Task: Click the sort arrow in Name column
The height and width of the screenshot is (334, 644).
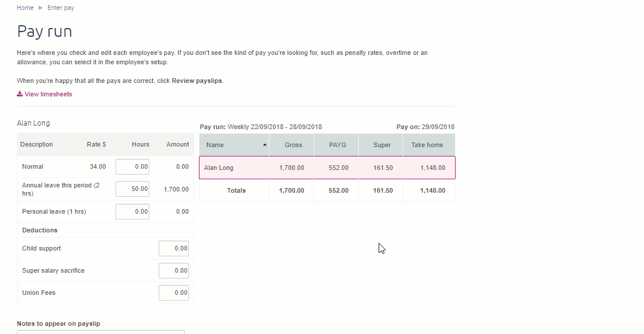Action: coord(265,145)
